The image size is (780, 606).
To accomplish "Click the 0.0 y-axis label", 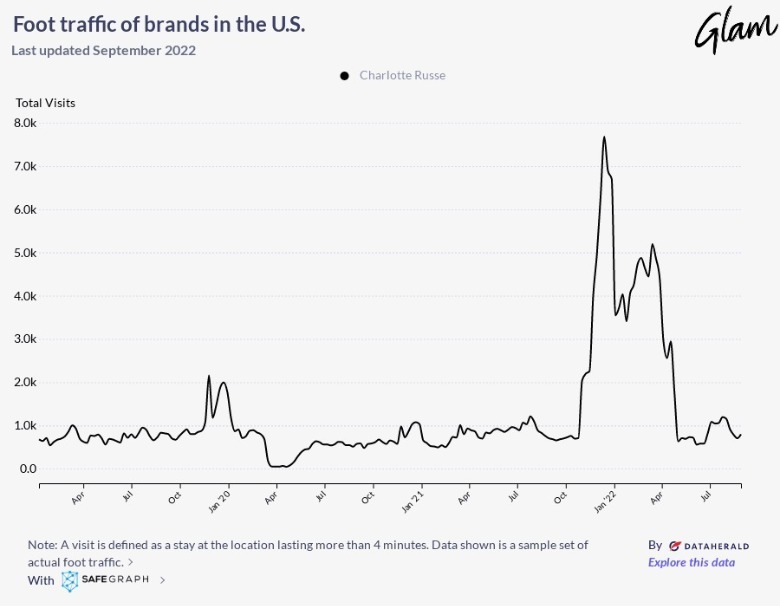I will pyautogui.click(x=26, y=469).
